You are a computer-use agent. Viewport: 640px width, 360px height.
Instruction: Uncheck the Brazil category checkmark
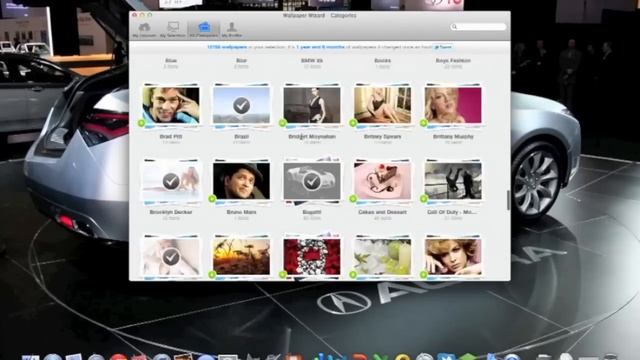(x=241, y=105)
